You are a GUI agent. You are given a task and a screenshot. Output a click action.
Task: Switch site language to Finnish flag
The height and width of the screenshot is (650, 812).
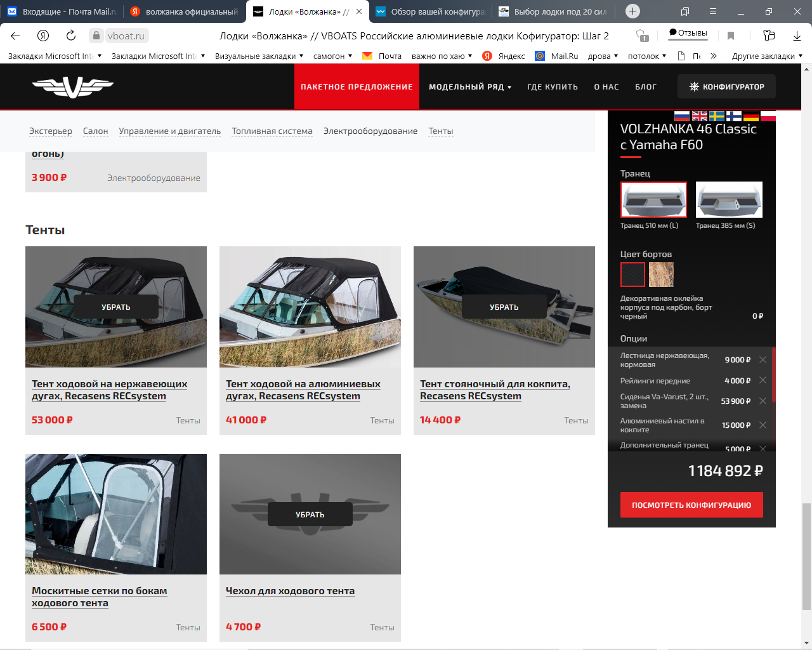tap(734, 116)
